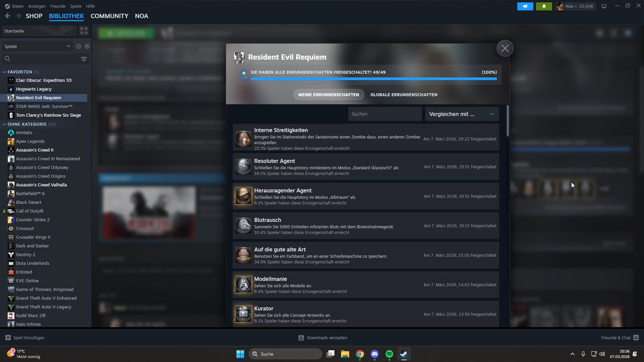The width and height of the screenshot is (644, 362).
Task: Select Clair Obscur: Expedition 33
Action: (43, 80)
